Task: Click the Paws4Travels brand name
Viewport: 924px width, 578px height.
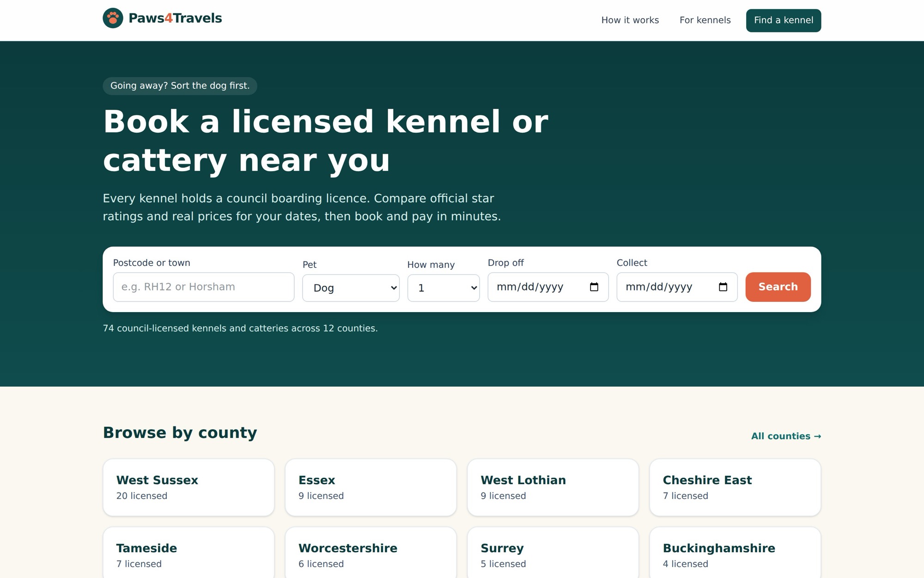Action: [x=175, y=18]
